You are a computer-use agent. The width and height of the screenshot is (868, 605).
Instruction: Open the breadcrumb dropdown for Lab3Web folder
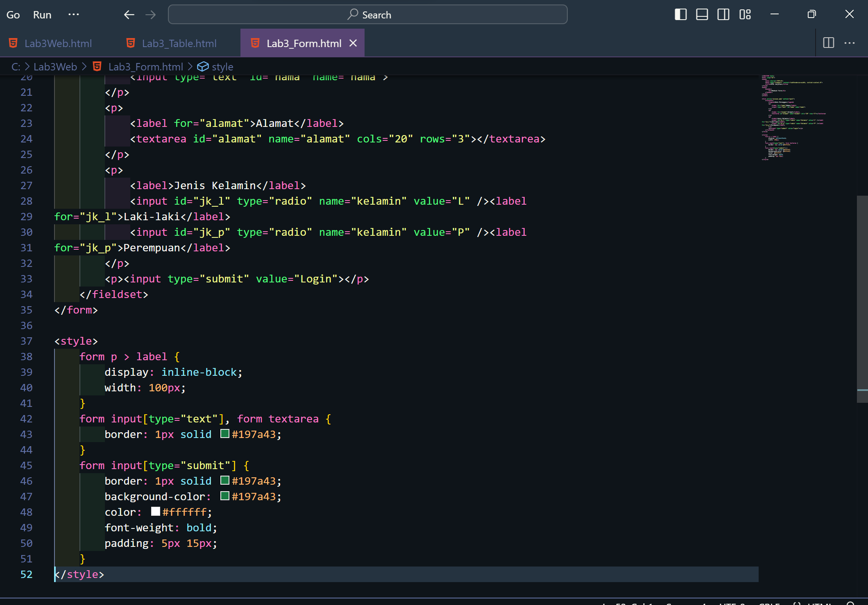tap(54, 66)
